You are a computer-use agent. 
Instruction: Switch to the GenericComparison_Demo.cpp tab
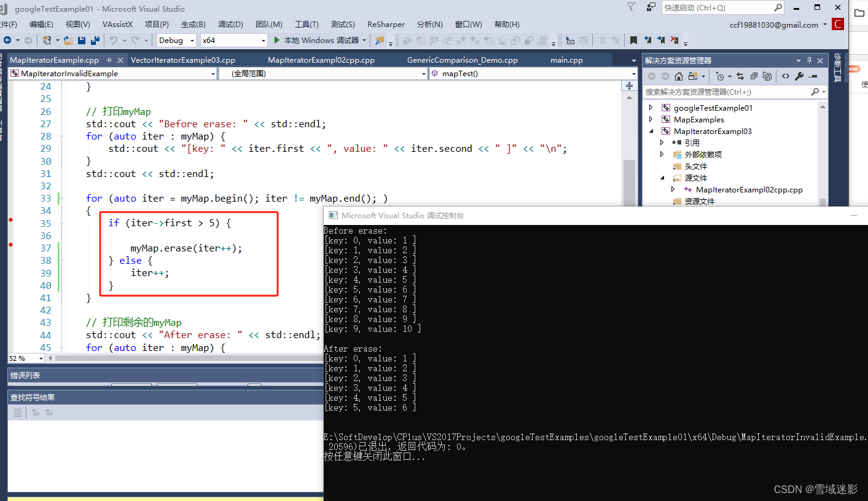point(463,60)
